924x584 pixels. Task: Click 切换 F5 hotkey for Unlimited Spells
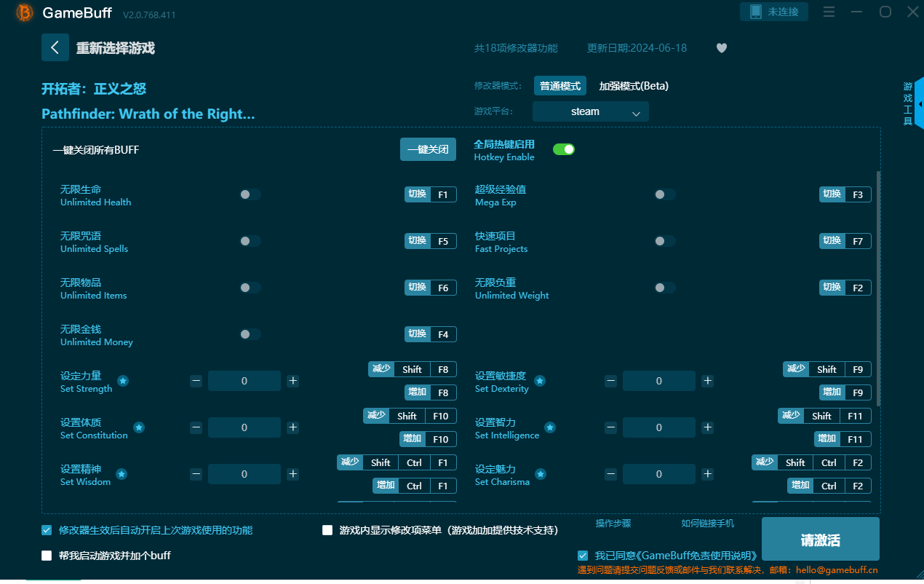coord(431,241)
